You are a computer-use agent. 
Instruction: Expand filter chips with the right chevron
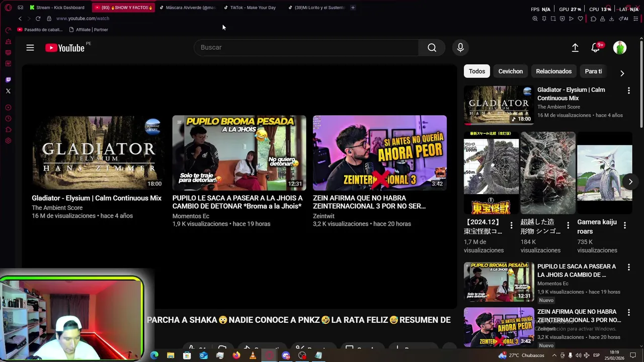(x=622, y=73)
